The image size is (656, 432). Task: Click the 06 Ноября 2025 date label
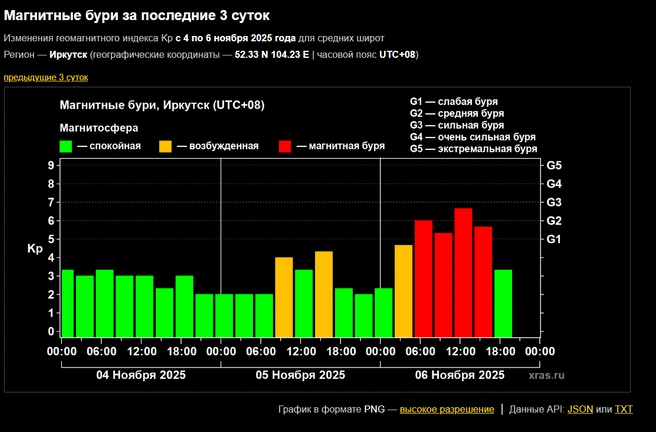460,375
